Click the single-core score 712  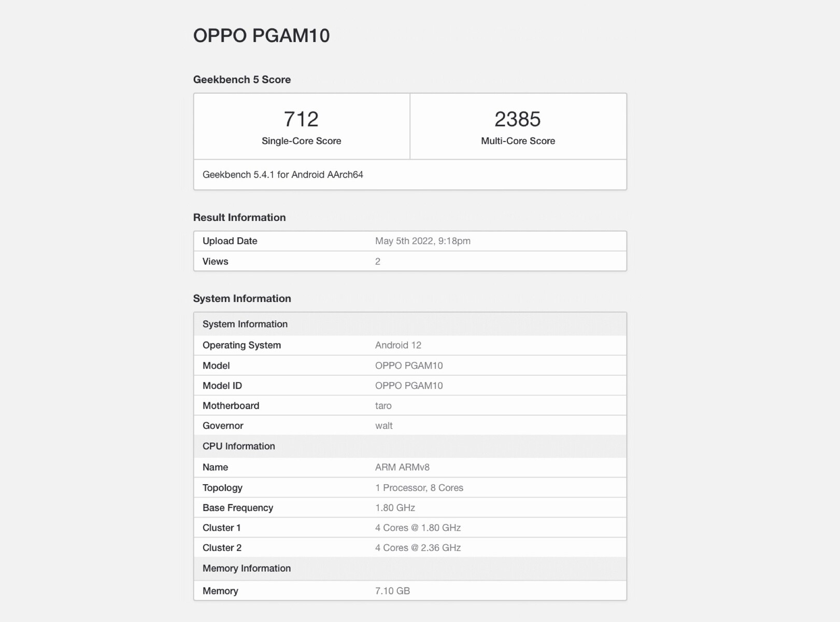(301, 119)
